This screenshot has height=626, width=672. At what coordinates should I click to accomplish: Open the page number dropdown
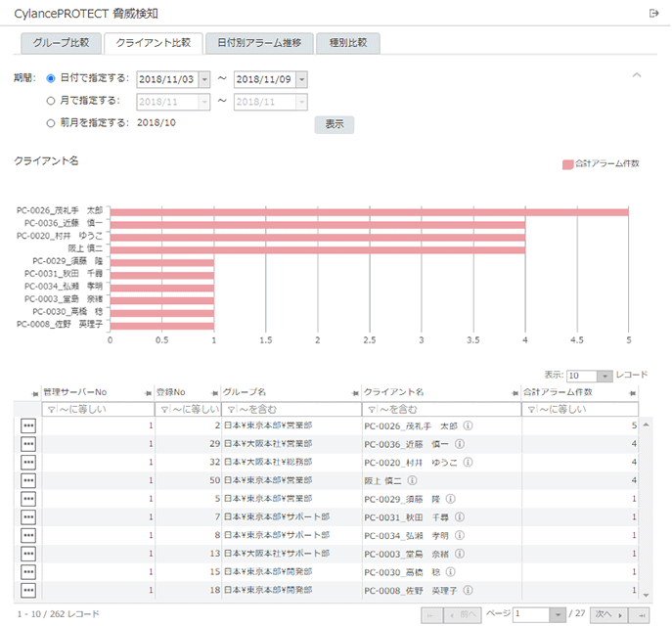click(558, 614)
